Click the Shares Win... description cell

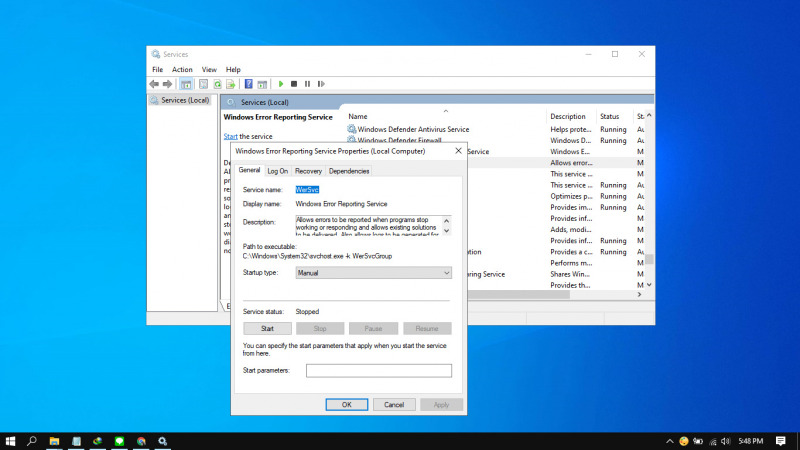coord(570,274)
